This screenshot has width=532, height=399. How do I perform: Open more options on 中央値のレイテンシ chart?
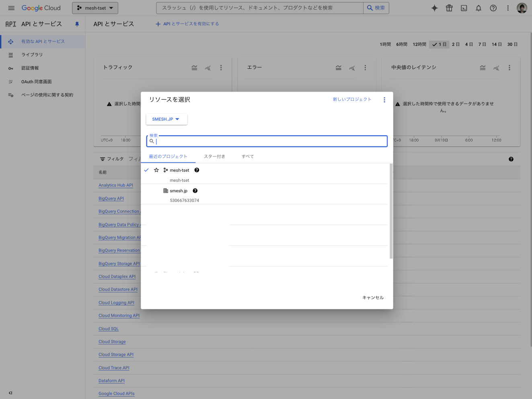509,68
